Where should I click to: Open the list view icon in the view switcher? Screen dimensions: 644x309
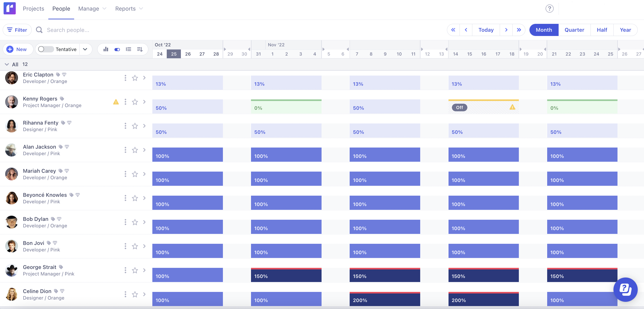pos(128,49)
